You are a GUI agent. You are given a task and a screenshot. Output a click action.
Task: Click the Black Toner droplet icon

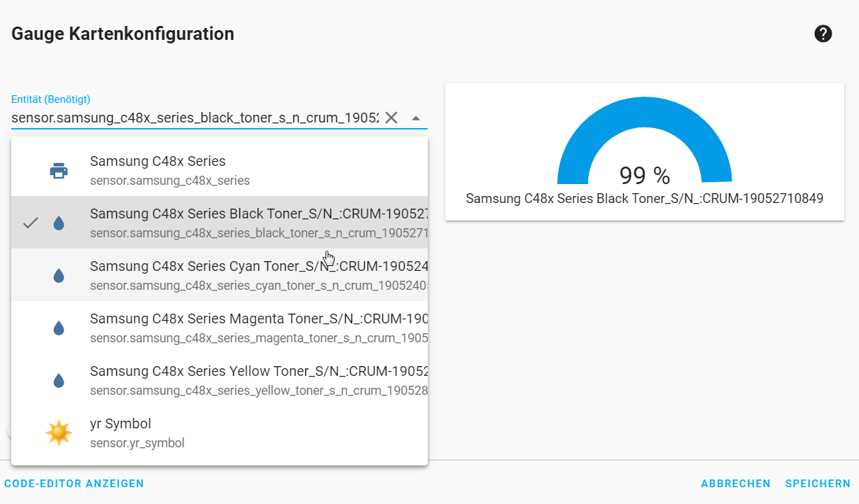pyautogui.click(x=59, y=223)
